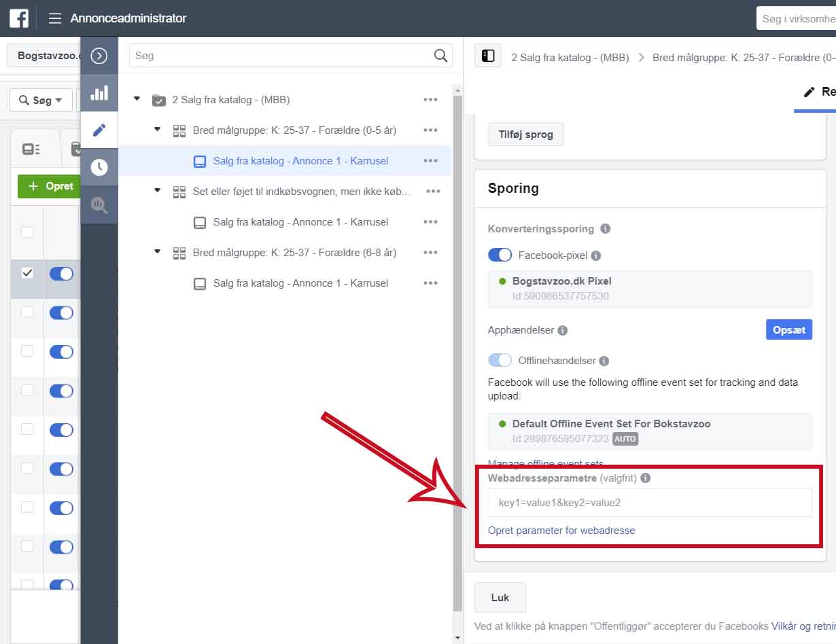Screen dimensions: 836x644
Task: Click the Webadresseparametre input field
Action: coord(650,503)
